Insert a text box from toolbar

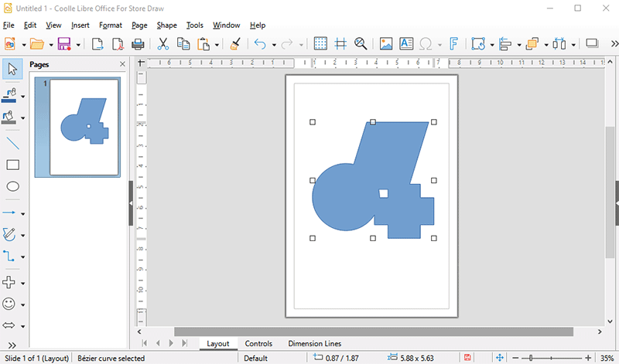tap(406, 44)
